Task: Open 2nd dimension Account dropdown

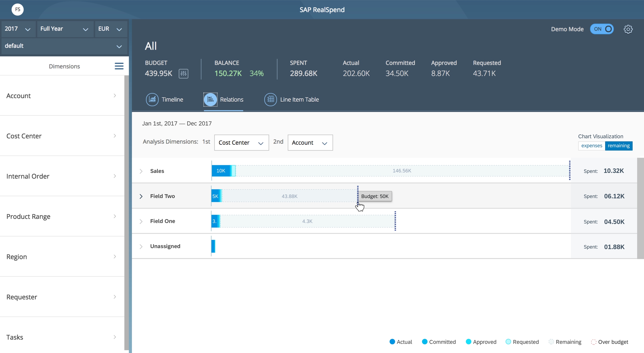Action: pos(310,143)
